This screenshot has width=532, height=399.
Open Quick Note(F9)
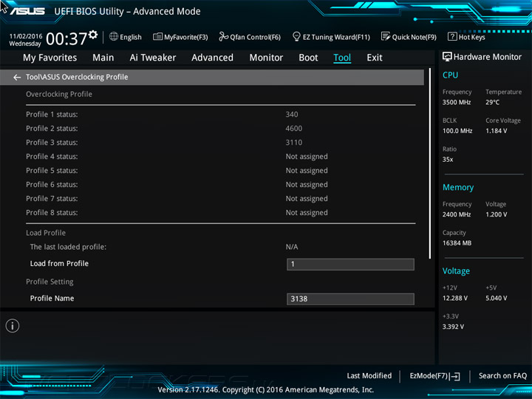[409, 37]
